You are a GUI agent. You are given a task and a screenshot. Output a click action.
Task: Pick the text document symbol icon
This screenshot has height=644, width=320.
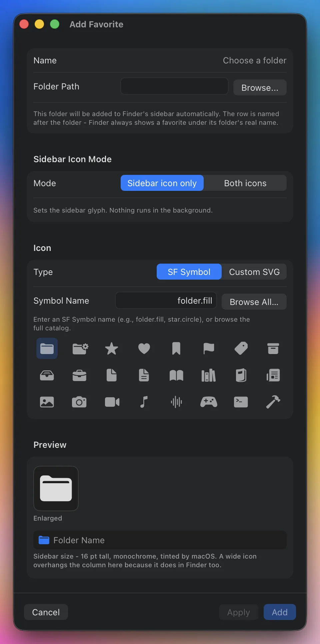144,375
